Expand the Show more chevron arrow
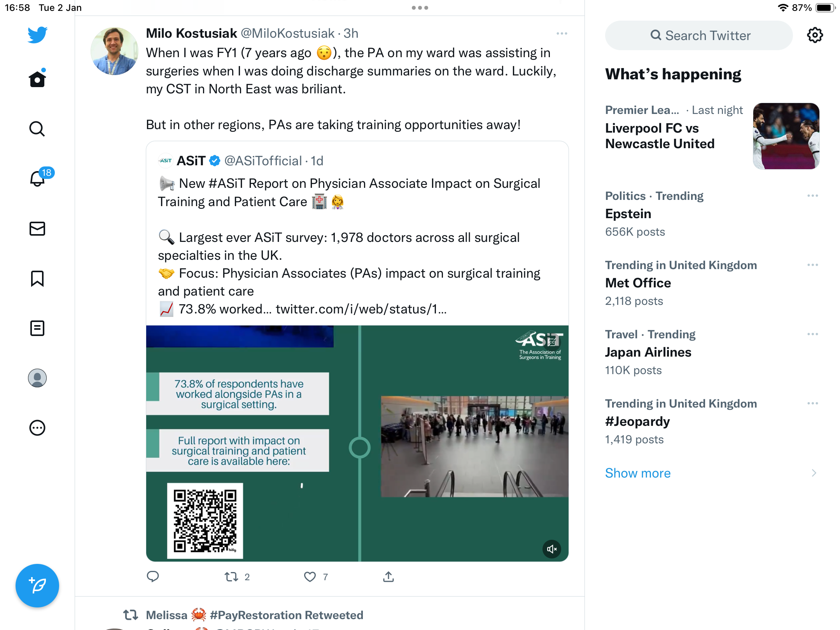This screenshot has width=840, height=630. (x=814, y=473)
